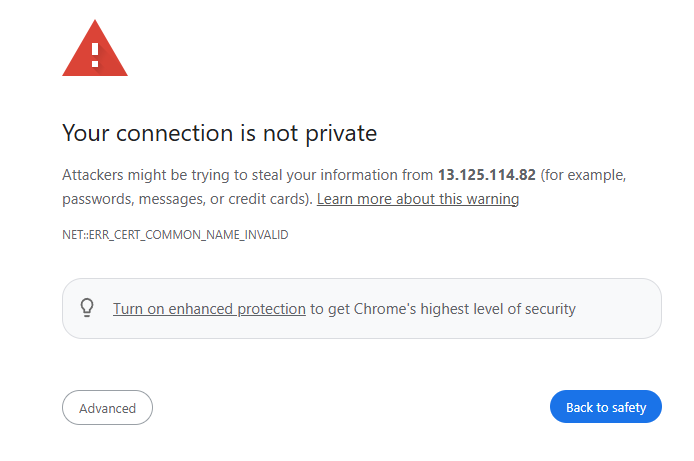Click the word 'private' in the heading

click(x=340, y=133)
